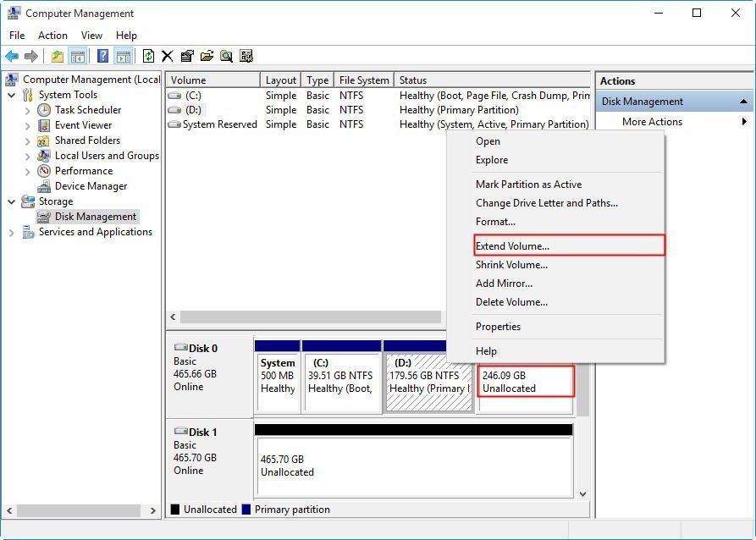
Task: Click the Up one level folder icon
Action: [58, 57]
